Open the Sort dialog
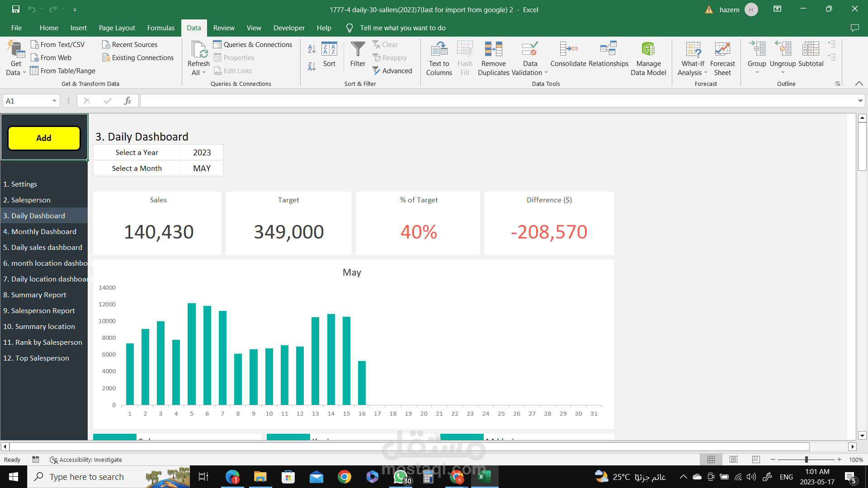 (x=329, y=54)
